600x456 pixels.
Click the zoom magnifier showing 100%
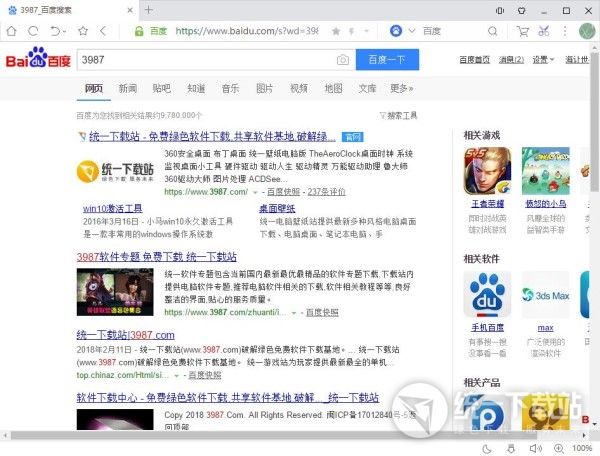pyautogui.click(x=559, y=448)
